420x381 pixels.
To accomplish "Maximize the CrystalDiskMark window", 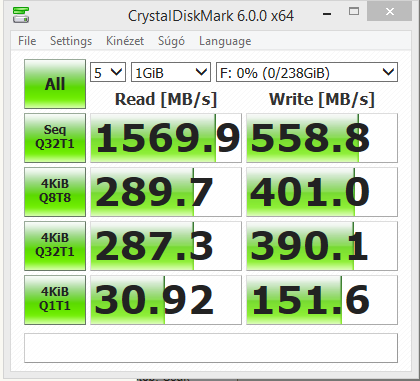I will pyautogui.click(x=354, y=12).
